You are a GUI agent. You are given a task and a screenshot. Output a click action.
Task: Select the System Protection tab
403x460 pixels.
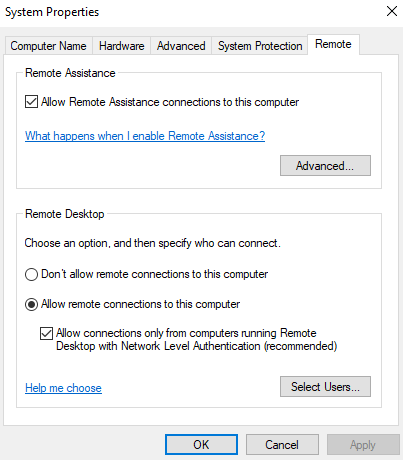260,46
